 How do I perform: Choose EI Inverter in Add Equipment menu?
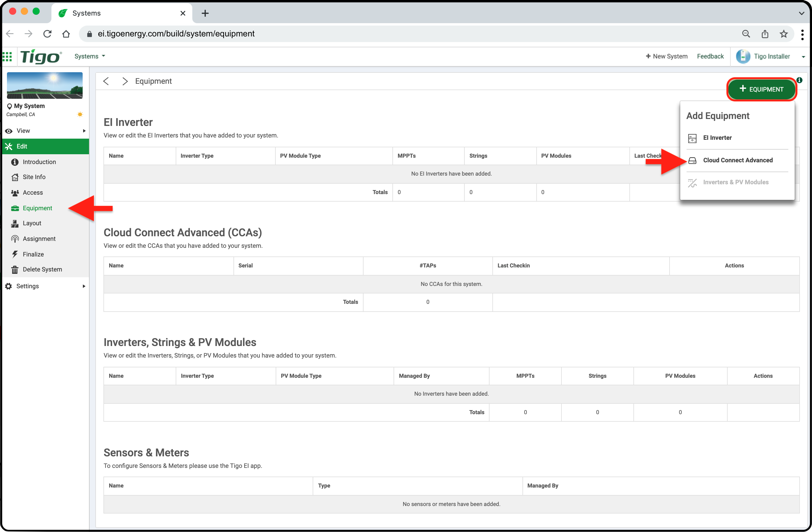(x=737, y=138)
